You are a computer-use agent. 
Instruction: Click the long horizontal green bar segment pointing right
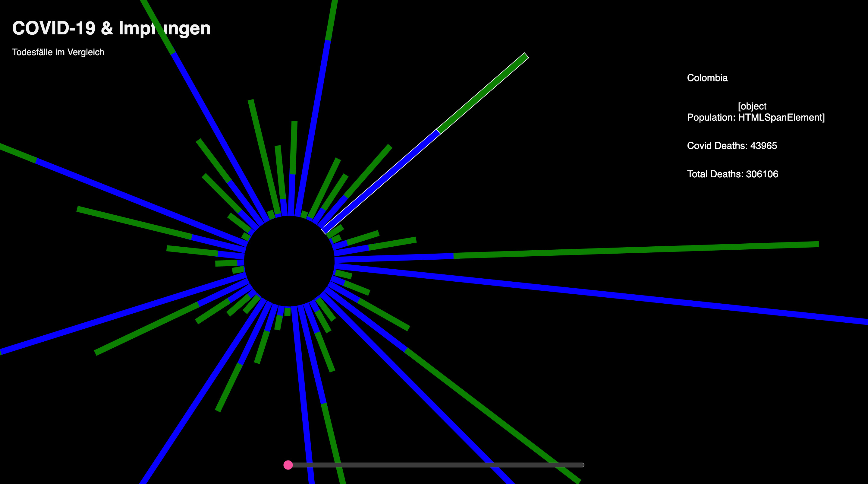point(636,249)
